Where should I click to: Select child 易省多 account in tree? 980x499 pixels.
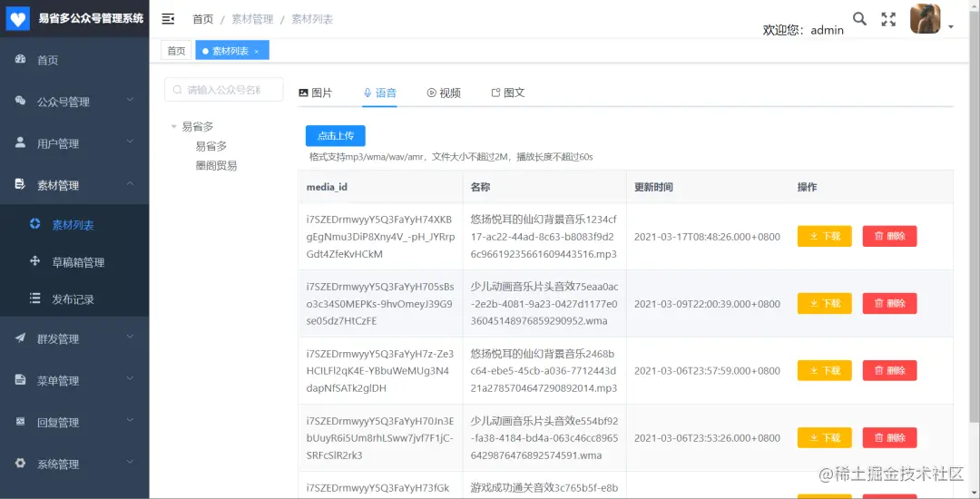(x=211, y=146)
